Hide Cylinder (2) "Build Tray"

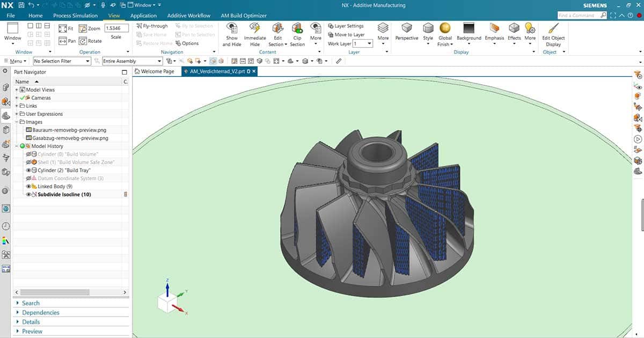coord(29,170)
